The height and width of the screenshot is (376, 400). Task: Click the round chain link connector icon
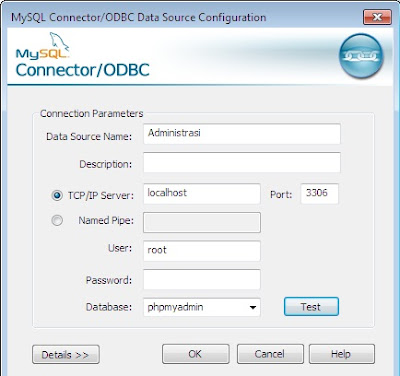[361, 56]
